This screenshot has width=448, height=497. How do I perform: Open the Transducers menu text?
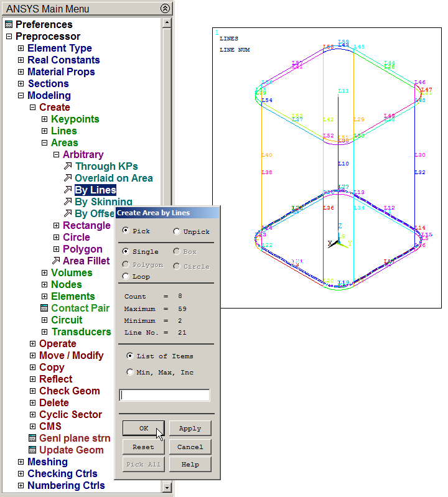(x=81, y=332)
